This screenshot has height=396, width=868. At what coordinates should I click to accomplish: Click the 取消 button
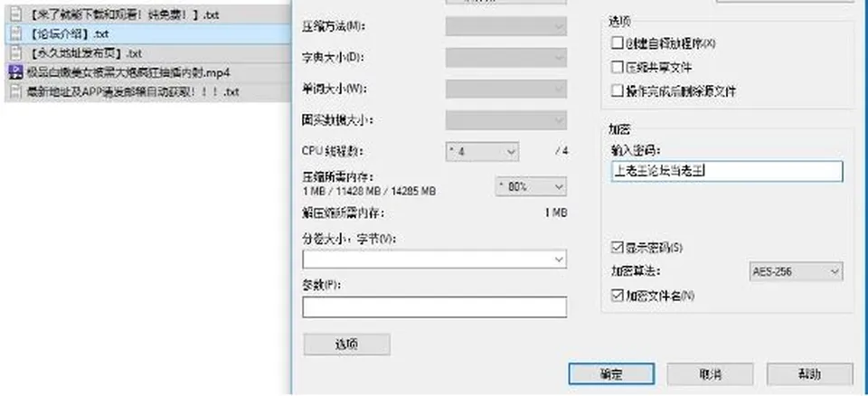[711, 373]
